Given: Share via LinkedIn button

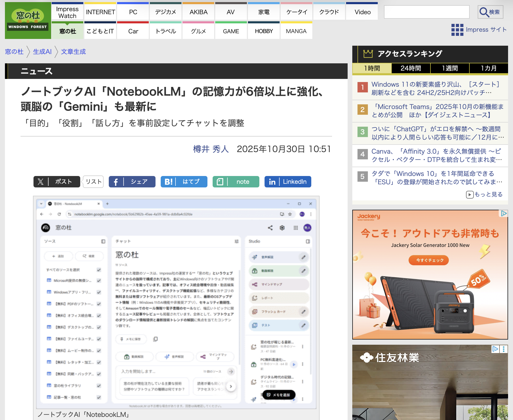Looking at the screenshot, I should coord(288,182).
